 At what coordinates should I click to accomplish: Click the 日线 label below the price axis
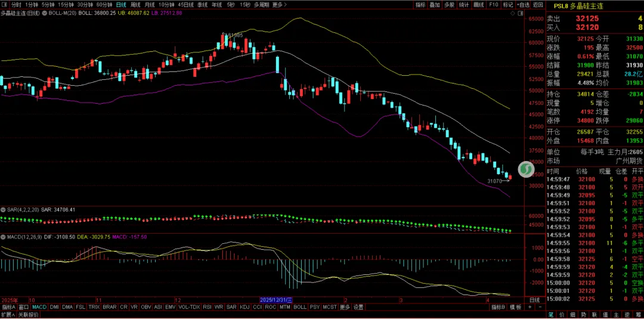click(535, 300)
